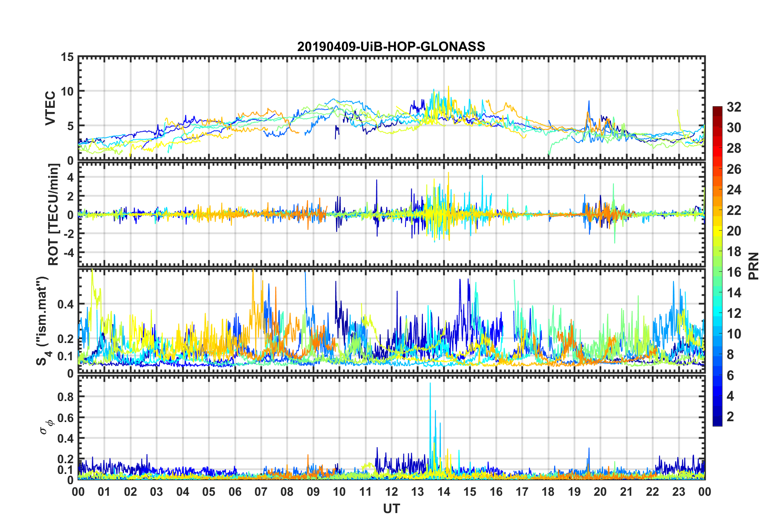Click the colorbar tick label "26"
This screenshot has width=783, height=532.
click(x=734, y=169)
